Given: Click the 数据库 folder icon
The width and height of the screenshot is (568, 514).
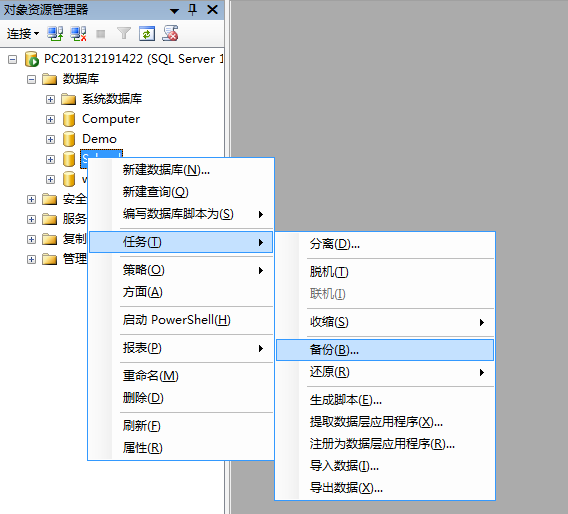Looking at the screenshot, I should [x=50, y=79].
